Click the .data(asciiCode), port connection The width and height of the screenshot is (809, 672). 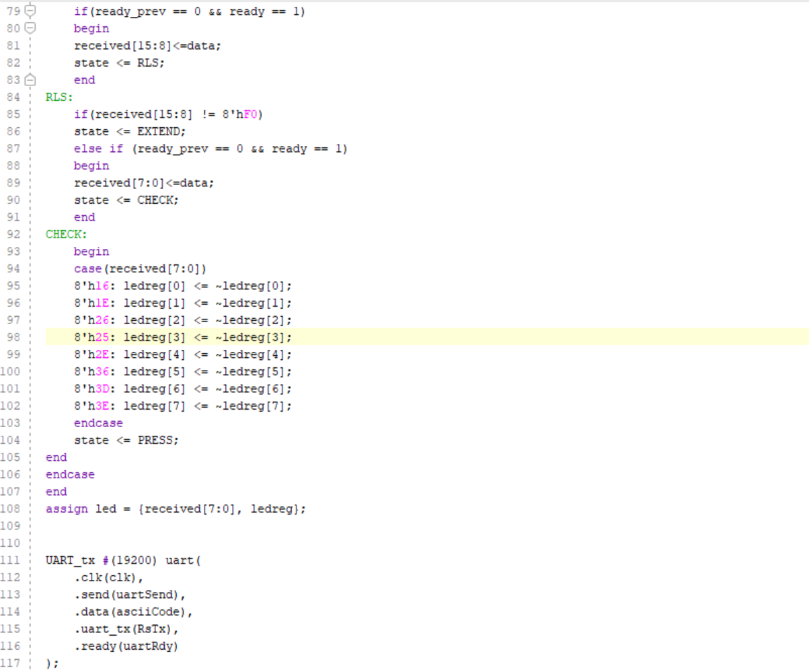[133, 611]
